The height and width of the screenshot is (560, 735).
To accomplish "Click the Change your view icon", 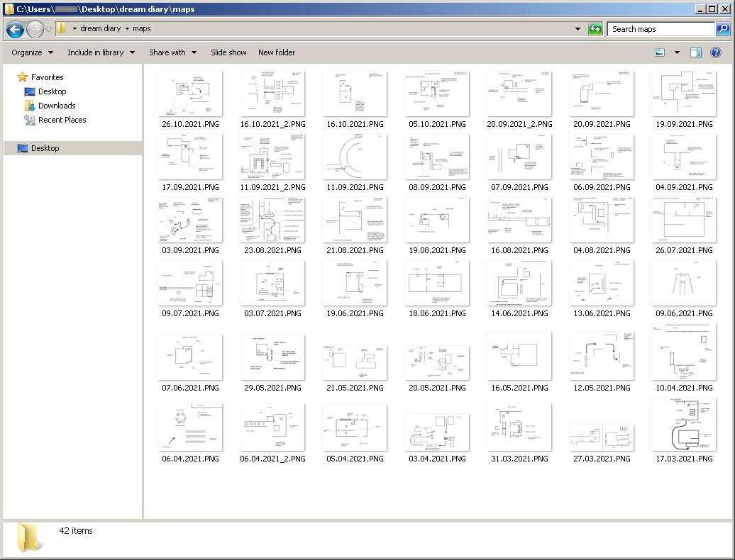I will (661, 52).
